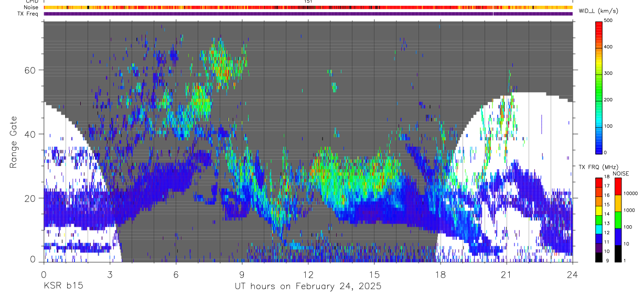644x297 pixels.
Task: Click the '3' hour tick on the UT axis
Action: (110, 274)
